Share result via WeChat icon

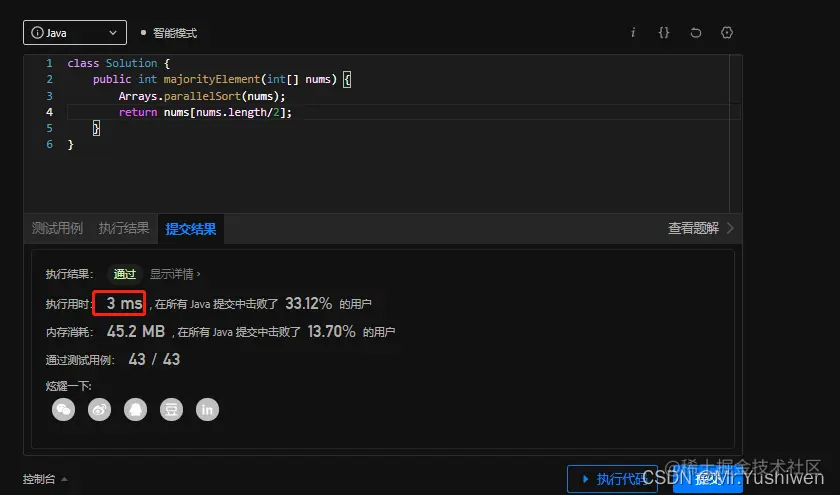(x=63, y=410)
